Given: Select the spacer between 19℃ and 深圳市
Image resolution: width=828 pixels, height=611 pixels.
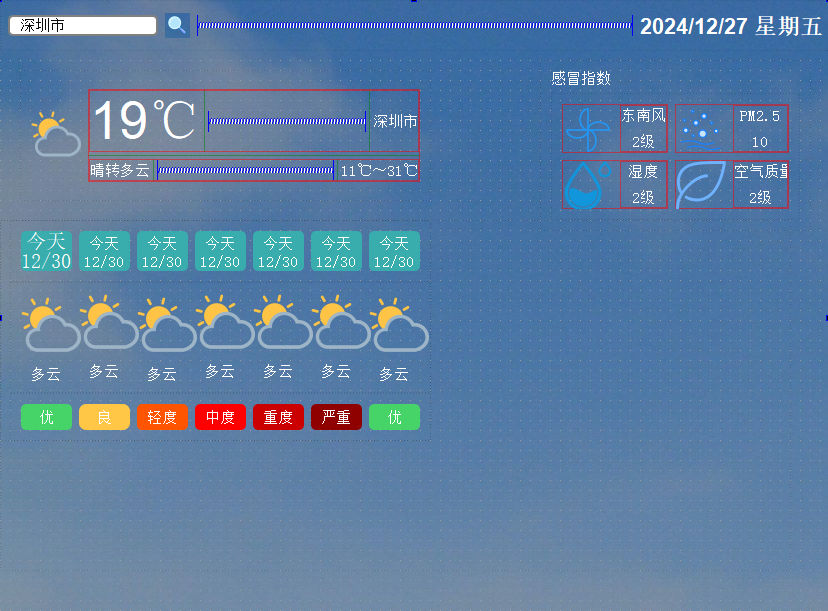Looking at the screenshot, I should tap(287, 121).
